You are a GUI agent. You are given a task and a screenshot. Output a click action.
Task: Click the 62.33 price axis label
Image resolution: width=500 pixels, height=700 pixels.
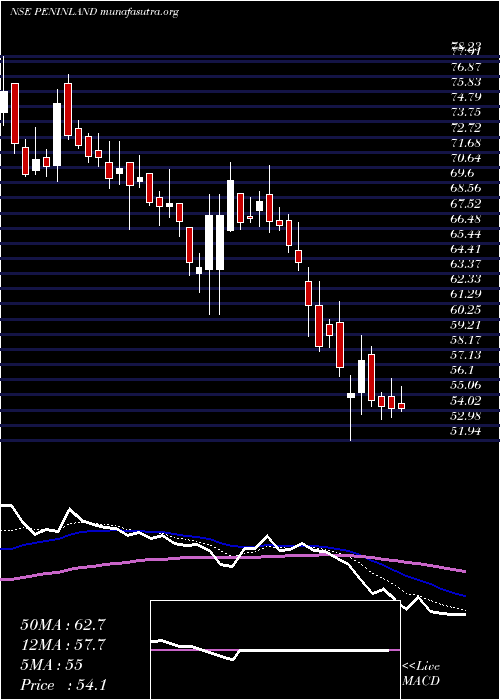point(466,279)
